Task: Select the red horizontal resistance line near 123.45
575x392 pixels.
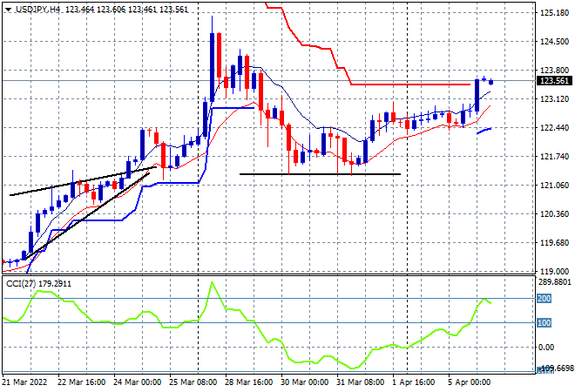Action: click(410, 84)
